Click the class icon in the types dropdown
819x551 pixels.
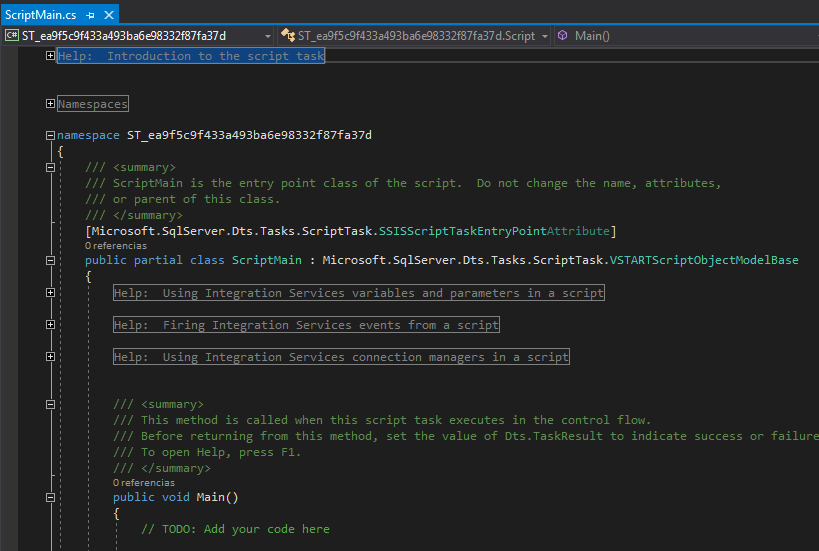coord(288,35)
